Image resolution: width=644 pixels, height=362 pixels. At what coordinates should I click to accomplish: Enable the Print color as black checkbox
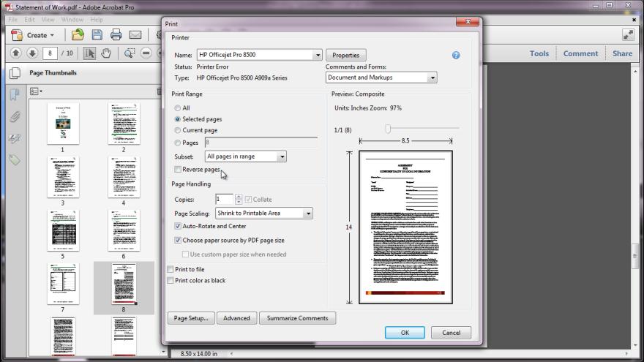point(170,280)
